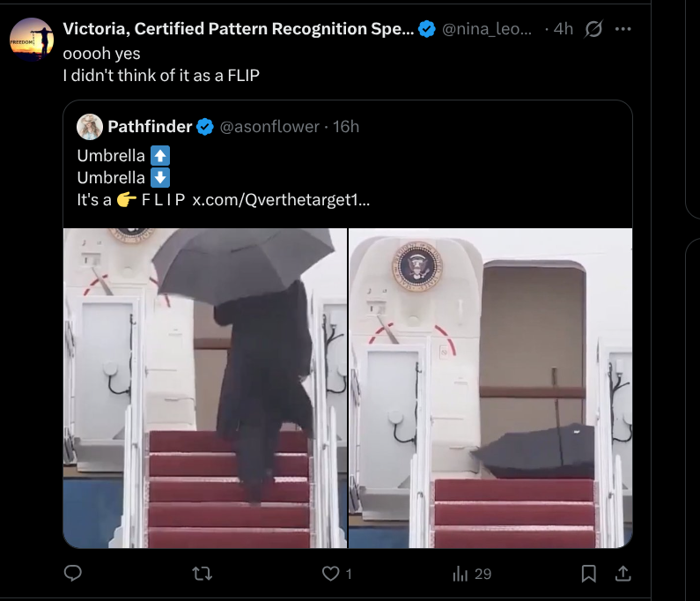
Task: Open the left image with raised umbrella
Action: [x=205, y=388]
